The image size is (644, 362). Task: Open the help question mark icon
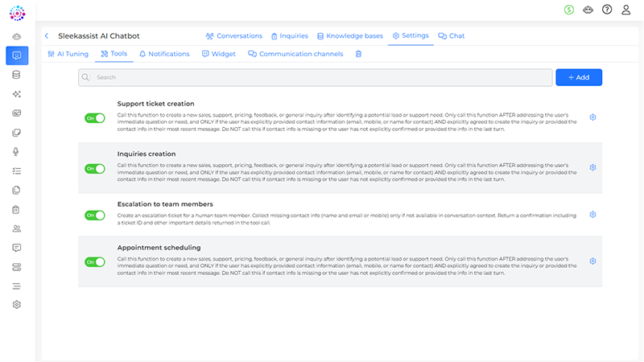point(607,10)
